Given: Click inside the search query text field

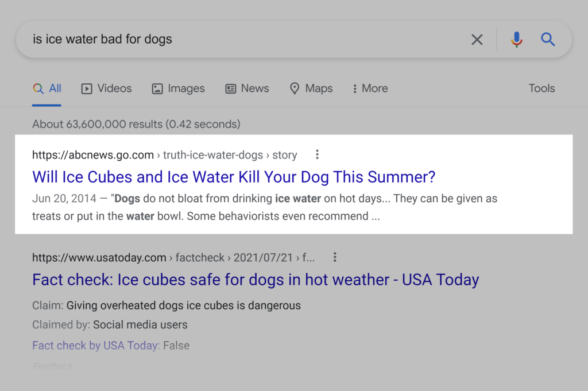Looking at the screenshot, I should click(230, 40).
